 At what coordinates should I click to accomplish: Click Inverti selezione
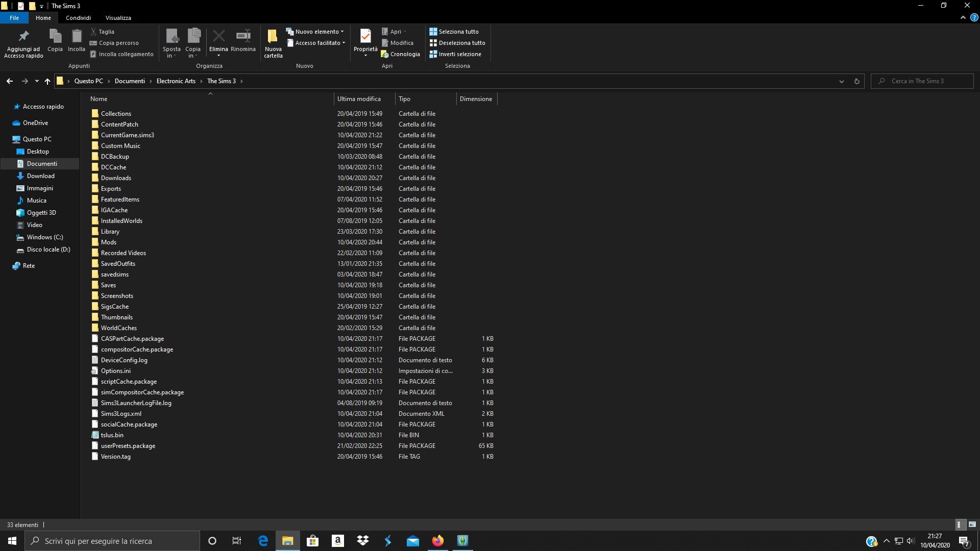455,54
